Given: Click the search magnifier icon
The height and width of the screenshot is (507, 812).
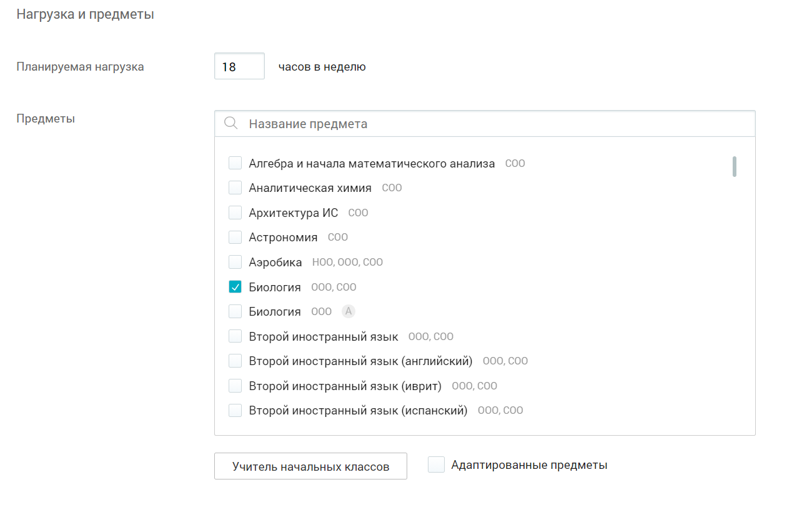Looking at the screenshot, I should (230, 123).
